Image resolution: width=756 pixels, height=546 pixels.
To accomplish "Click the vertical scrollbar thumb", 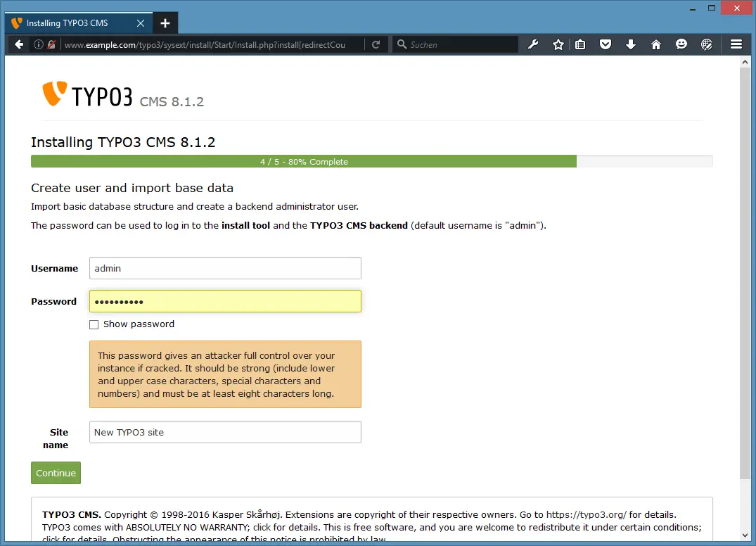I will 745,274.
